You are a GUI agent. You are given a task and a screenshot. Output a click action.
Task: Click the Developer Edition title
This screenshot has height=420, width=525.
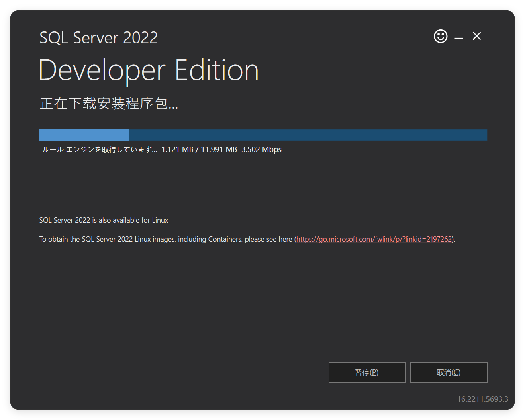point(149,70)
